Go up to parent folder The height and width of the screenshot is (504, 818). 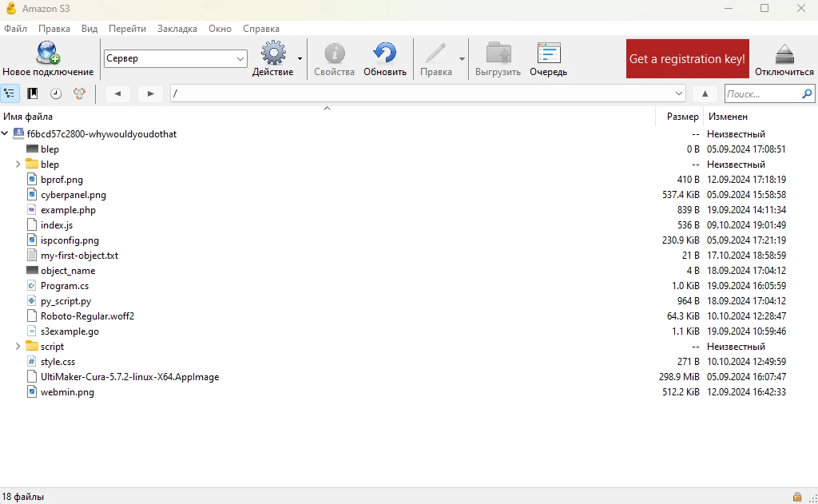pos(705,93)
